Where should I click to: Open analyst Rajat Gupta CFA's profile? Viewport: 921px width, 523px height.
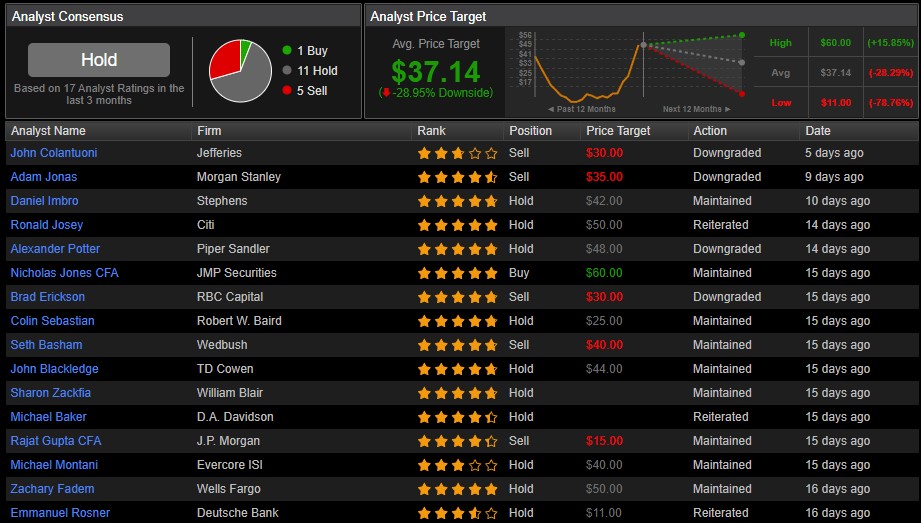(56, 441)
